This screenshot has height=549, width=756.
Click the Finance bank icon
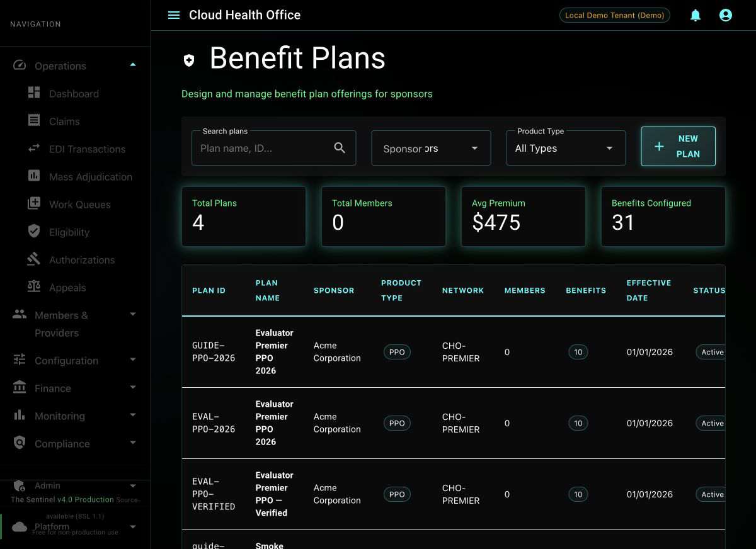tap(20, 387)
